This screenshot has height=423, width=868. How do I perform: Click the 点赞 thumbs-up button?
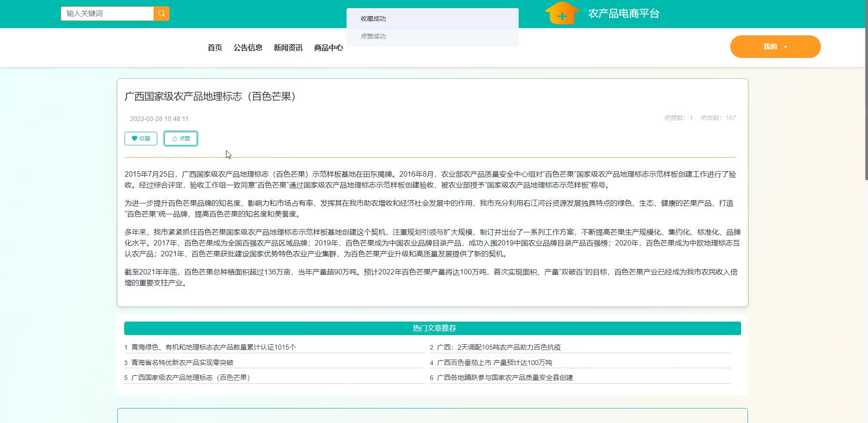point(181,139)
